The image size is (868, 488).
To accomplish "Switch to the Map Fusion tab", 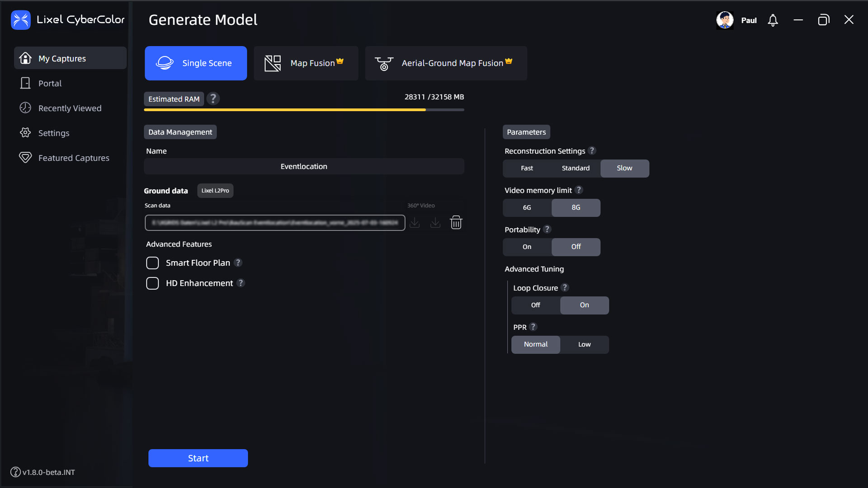I will [x=306, y=63].
